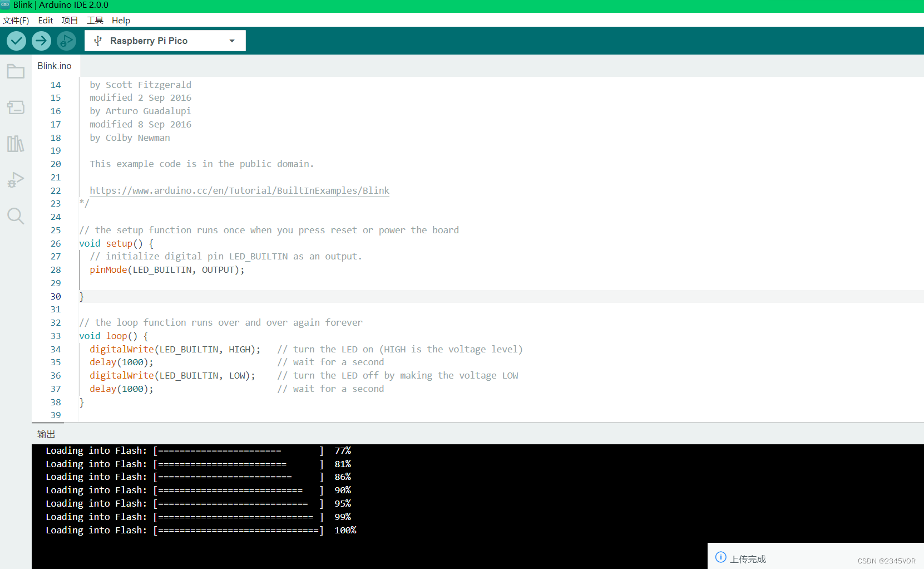Click the Upload arrow icon
This screenshot has width=924, height=569.
coord(41,41)
